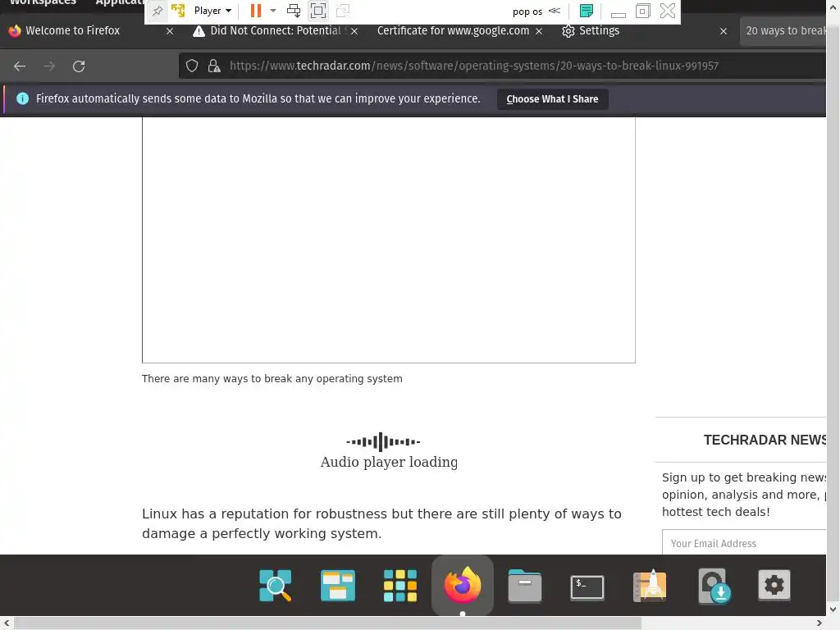Open the applications grid dock icon
Image resolution: width=840 pixels, height=630 pixels.
[x=400, y=586]
